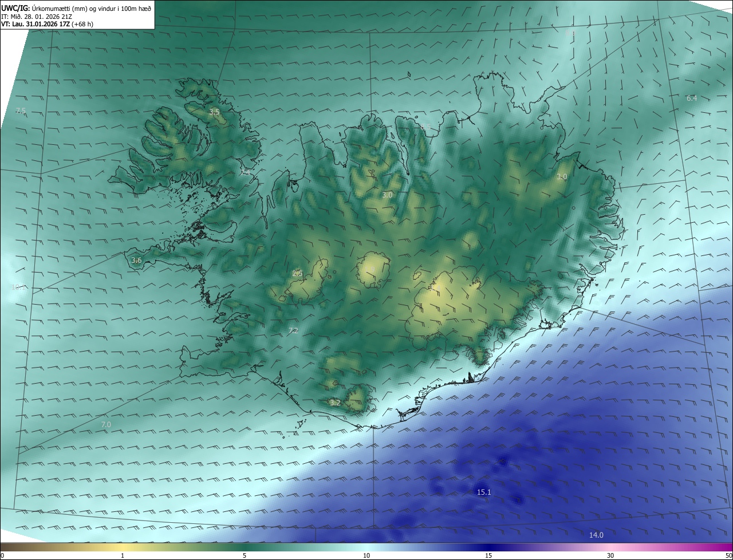Select the 50 tick on the color scale

[728, 555]
